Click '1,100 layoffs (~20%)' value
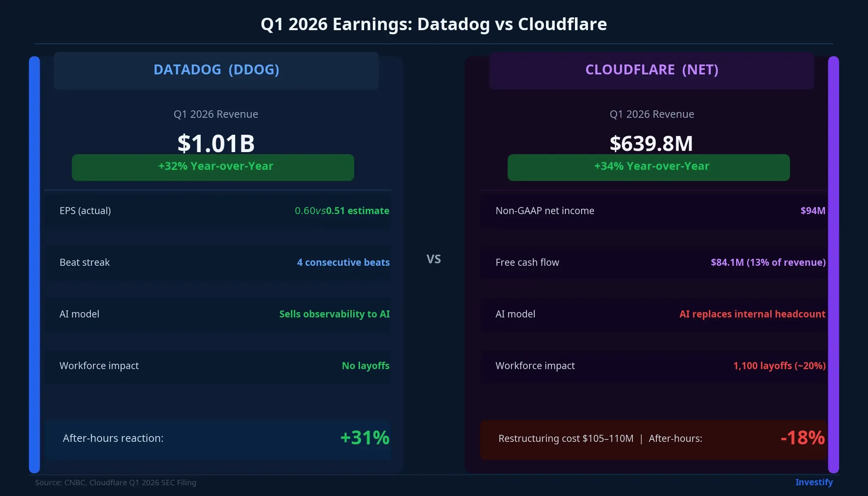This screenshot has height=496, width=868. [x=779, y=366]
